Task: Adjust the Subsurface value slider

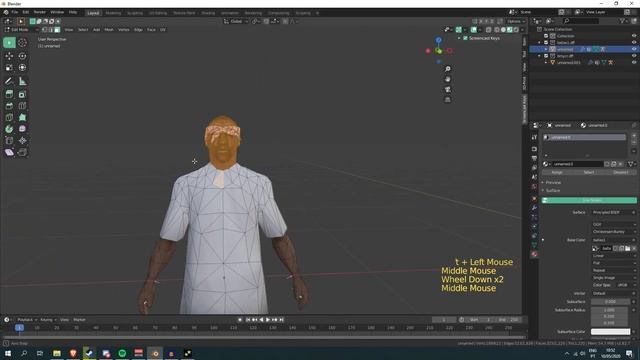Action: [611, 302]
